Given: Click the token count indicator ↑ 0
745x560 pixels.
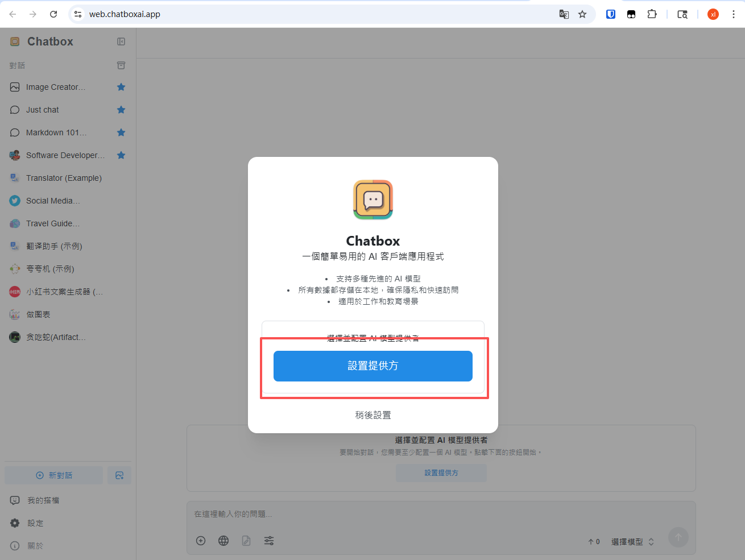Looking at the screenshot, I should pyautogui.click(x=594, y=542).
